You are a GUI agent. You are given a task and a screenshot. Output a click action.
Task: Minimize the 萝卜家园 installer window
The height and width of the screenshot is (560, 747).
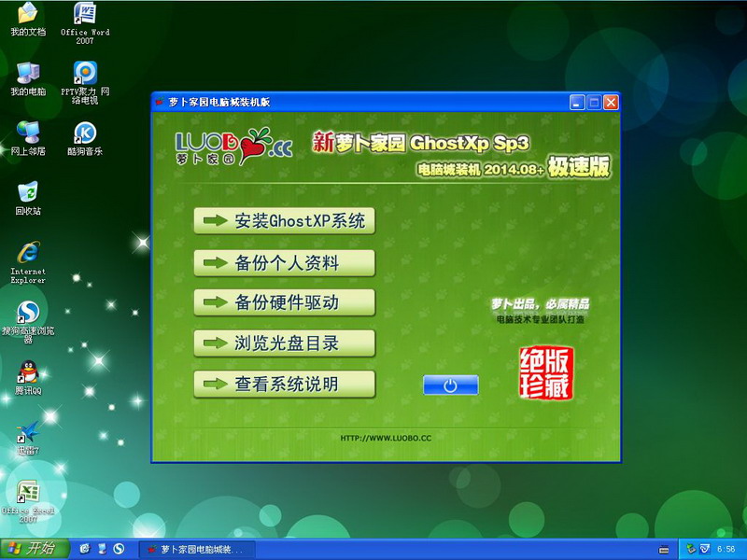[577, 103]
